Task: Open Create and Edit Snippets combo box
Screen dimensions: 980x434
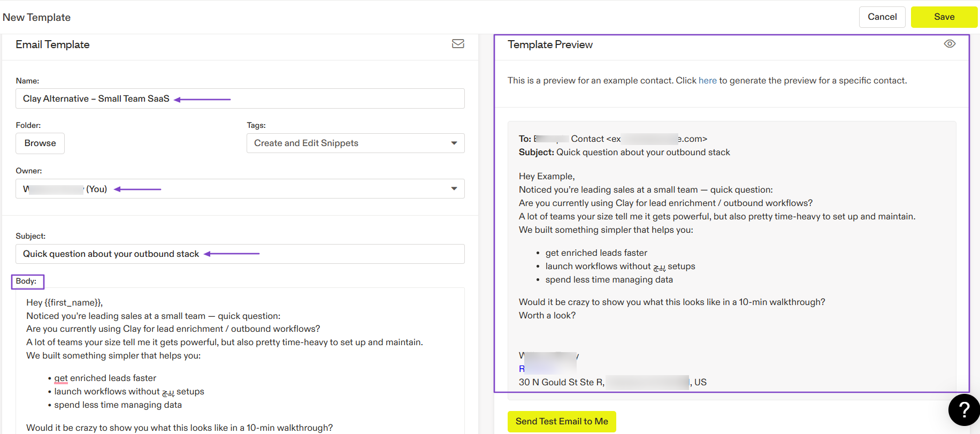Action: point(355,143)
